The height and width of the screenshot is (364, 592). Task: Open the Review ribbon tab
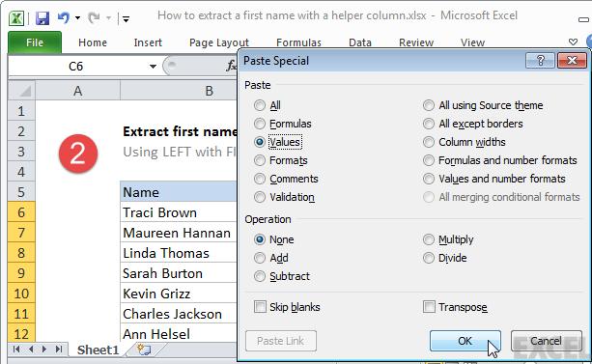pyautogui.click(x=416, y=42)
